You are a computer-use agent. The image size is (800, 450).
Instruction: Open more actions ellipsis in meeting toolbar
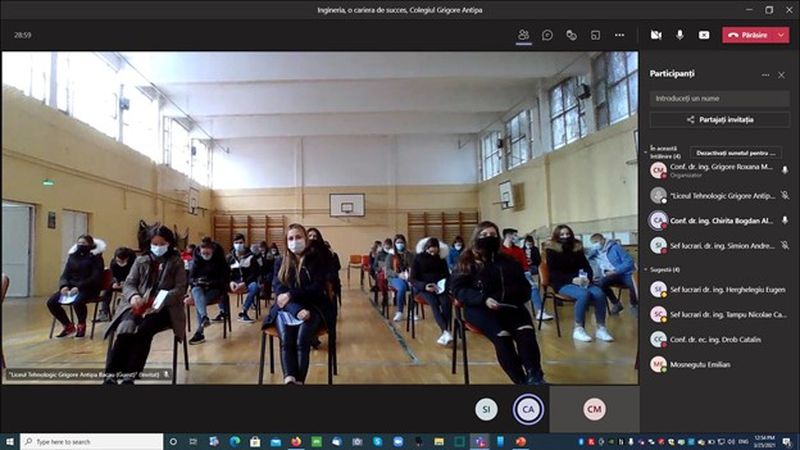[619, 34]
